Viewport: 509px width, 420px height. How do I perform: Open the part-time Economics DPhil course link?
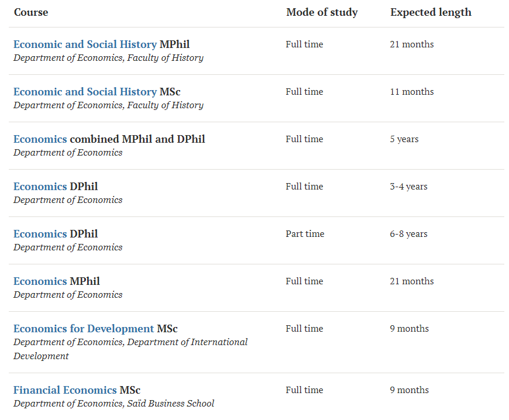tap(40, 234)
